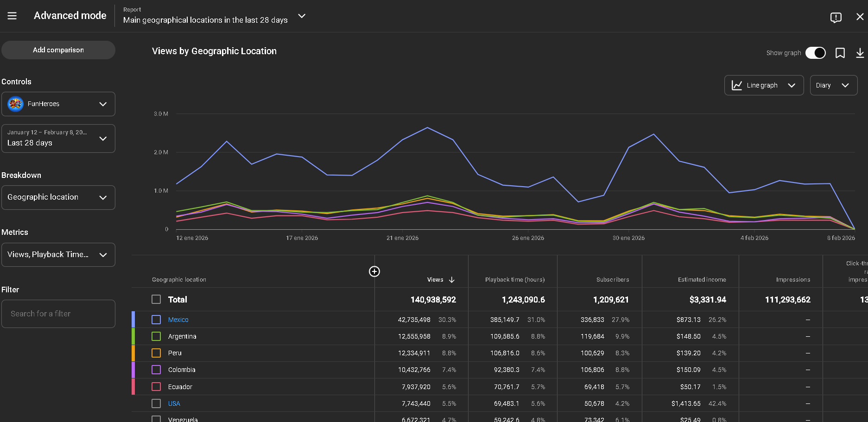Download the report with the export icon
868x422 pixels.
(860, 53)
